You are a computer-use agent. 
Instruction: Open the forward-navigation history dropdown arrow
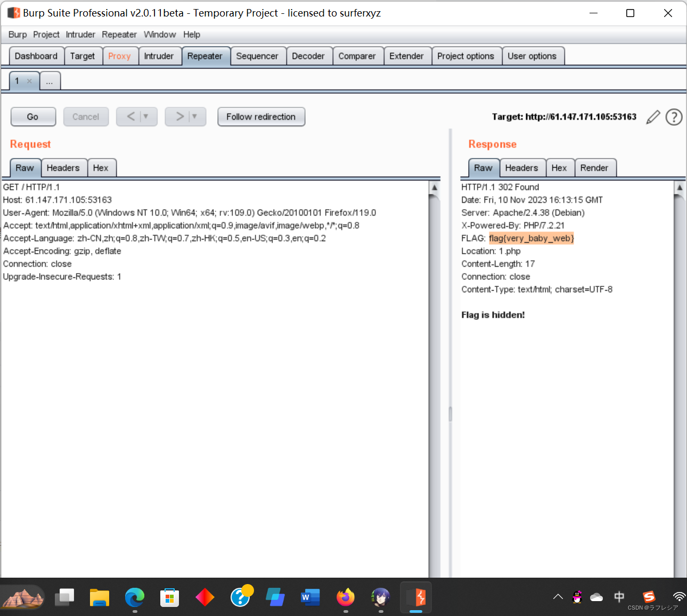(194, 117)
